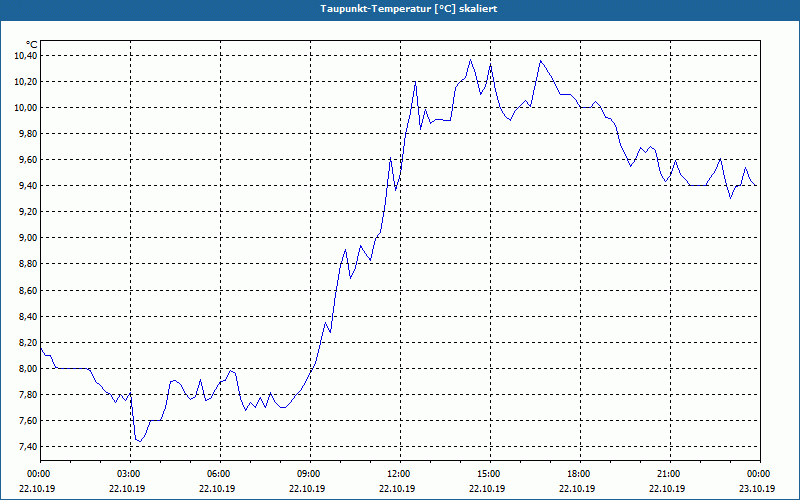Select the 22.10.19 date under 12:00
Viewport: 800px width, 500px height.
[x=397, y=488]
